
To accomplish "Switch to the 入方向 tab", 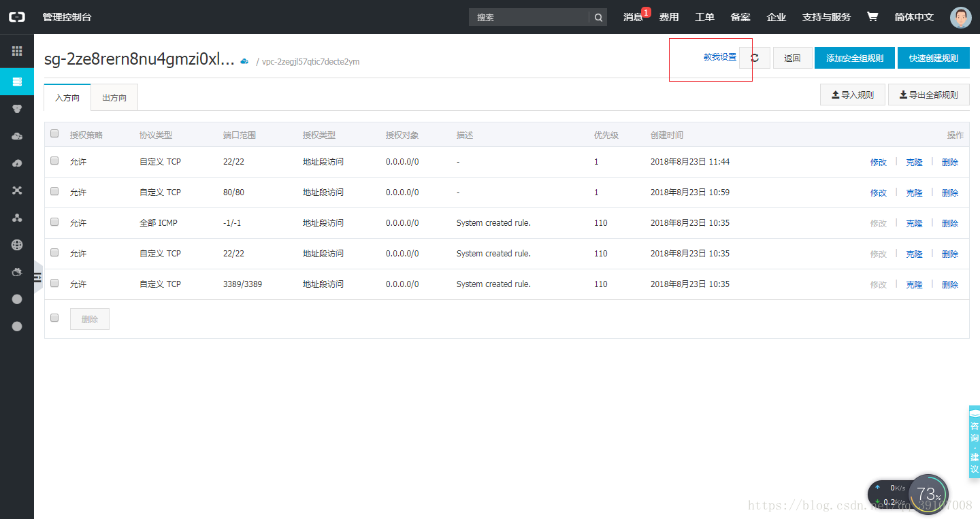I will point(67,97).
